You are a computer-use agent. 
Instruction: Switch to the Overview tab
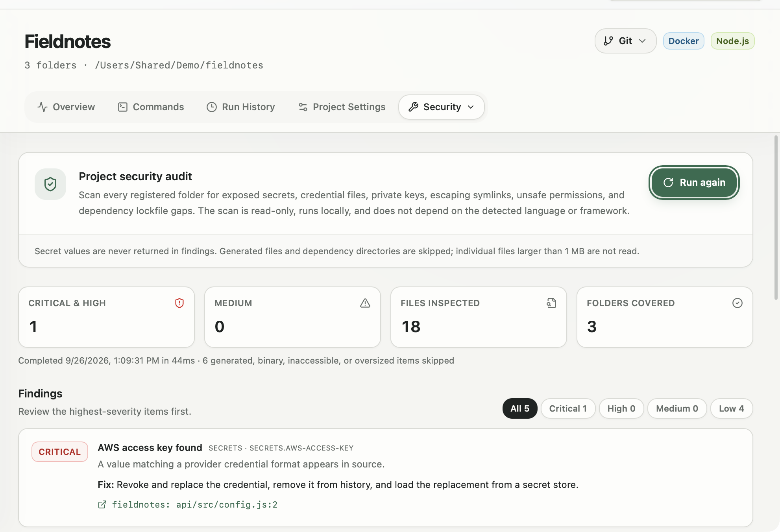(66, 107)
